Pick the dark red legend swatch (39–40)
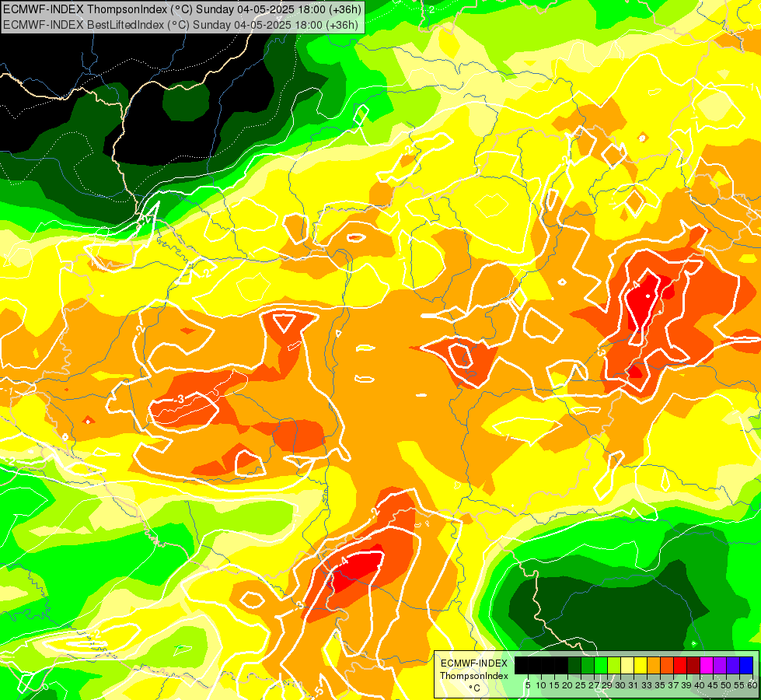Screen dimensions: 761x700 [693, 666]
